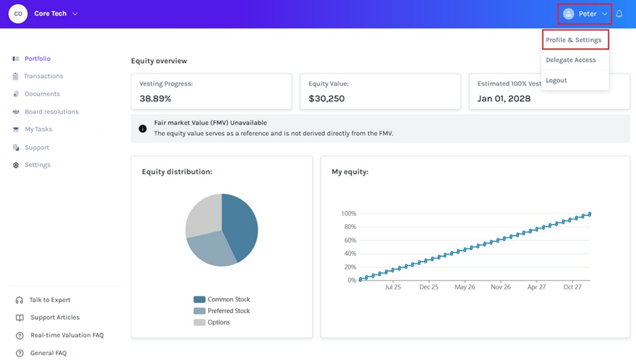
Task: Click the Documents sidebar icon
Action: click(x=16, y=94)
